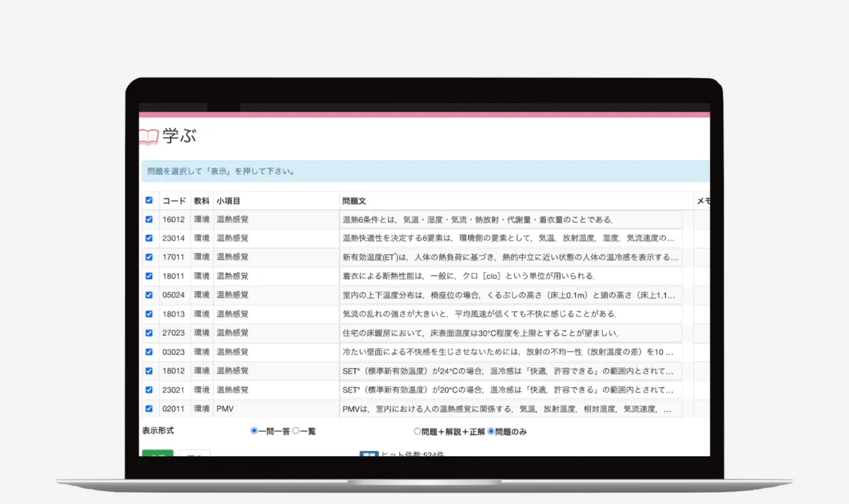Select 問題＋解説＋正解 radio option
This screenshot has width=849, height=504.
point(417,431)
